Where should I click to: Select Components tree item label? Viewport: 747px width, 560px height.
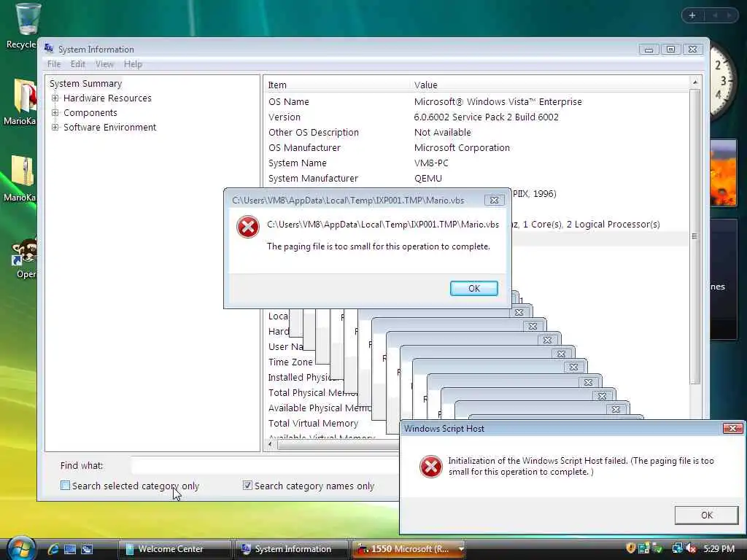(x=90, y=113)
